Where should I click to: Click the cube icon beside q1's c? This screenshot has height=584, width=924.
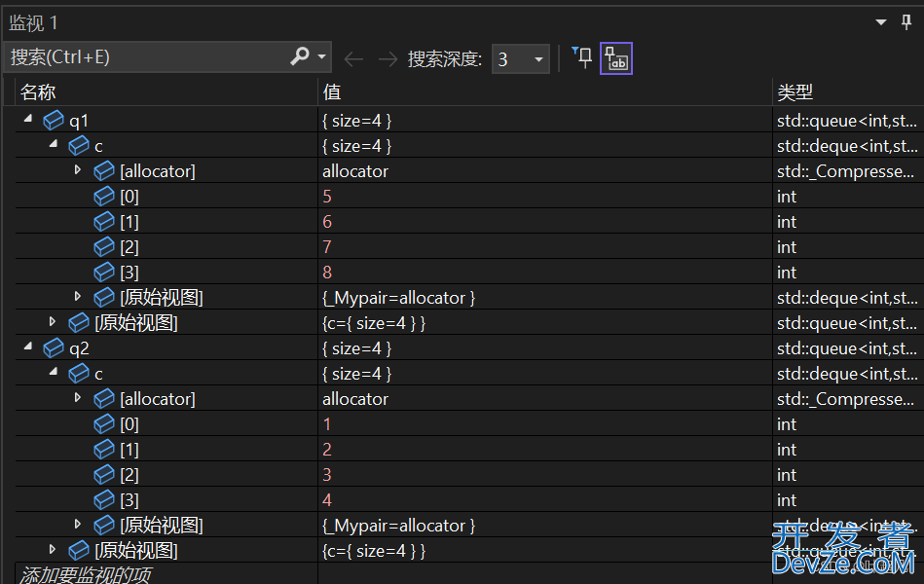point(79,146)
